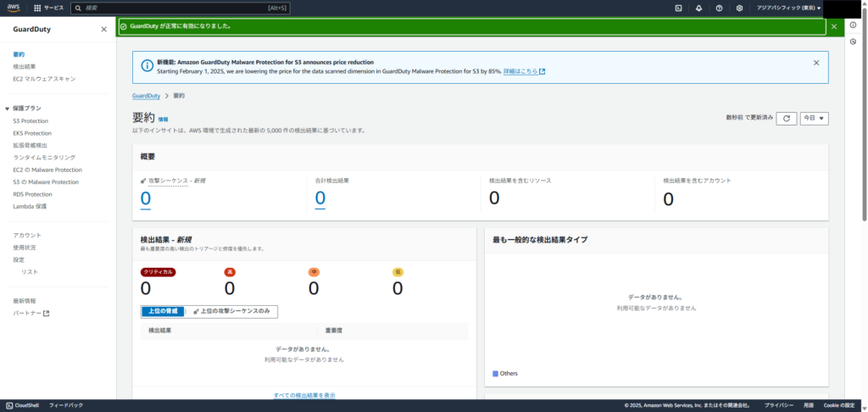
Task: Open EC2 マルウェアスキャン page
Action: 44,79
